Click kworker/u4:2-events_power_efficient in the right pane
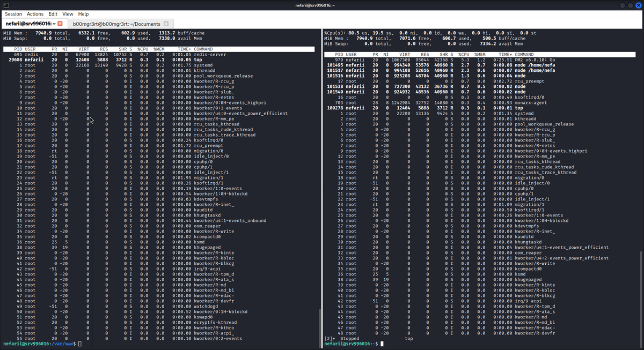This screenshot has width=644, height=350. (x=561, y=258)
